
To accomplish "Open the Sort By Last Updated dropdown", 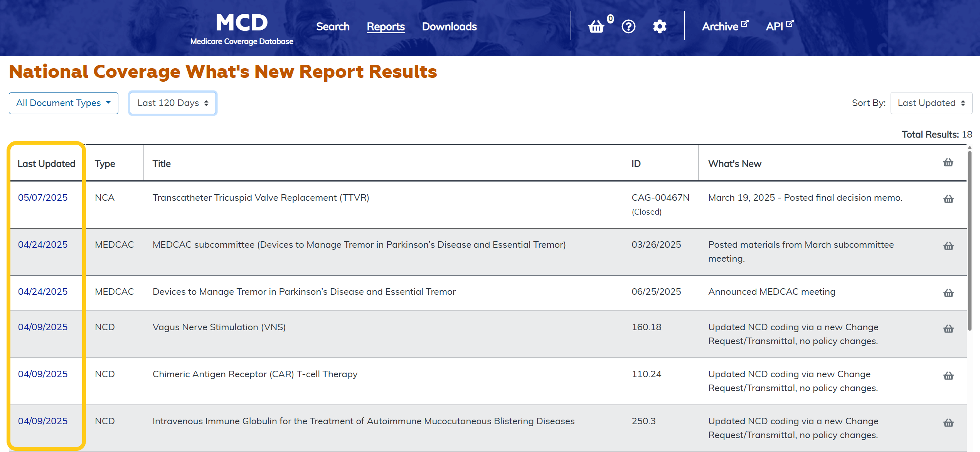I will [931, 103].
